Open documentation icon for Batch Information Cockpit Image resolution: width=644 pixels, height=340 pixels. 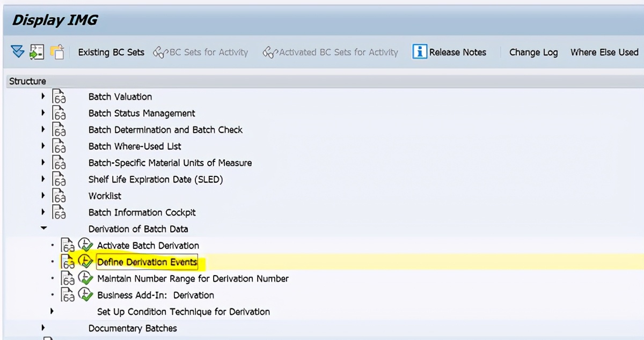[59, 212]
